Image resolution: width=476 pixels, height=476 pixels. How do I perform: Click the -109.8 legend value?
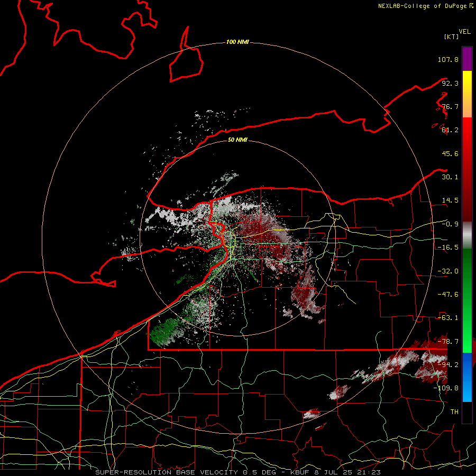pos(446,388)
